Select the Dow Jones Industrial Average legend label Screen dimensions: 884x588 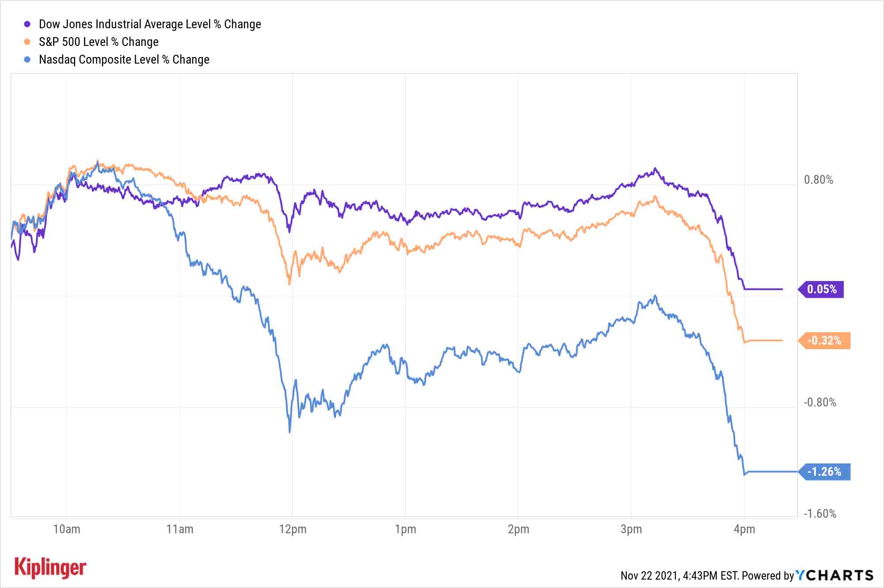tap(150, 24)
